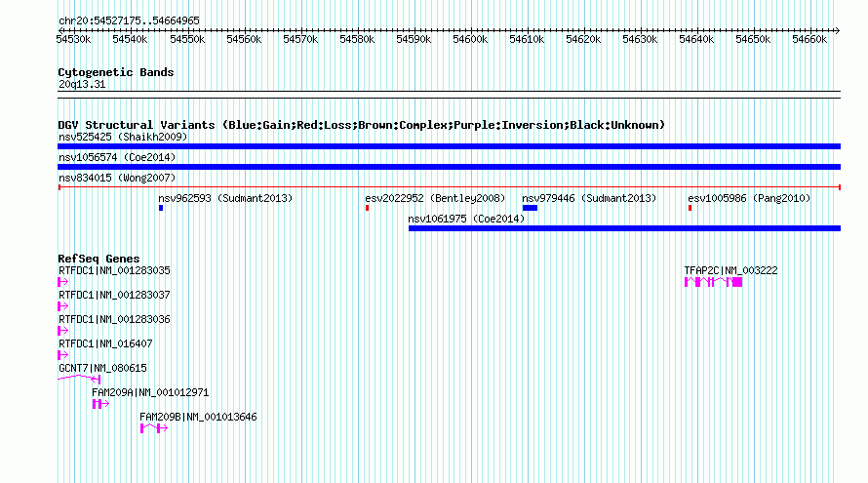Click the 54660k ruler tick label

tap(809, 39)
